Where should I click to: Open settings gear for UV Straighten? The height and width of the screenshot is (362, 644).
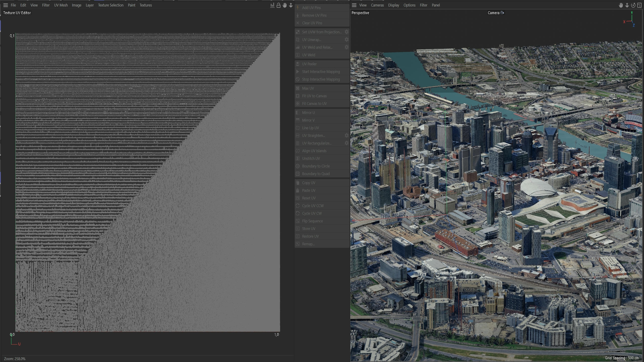click(347, 135)
